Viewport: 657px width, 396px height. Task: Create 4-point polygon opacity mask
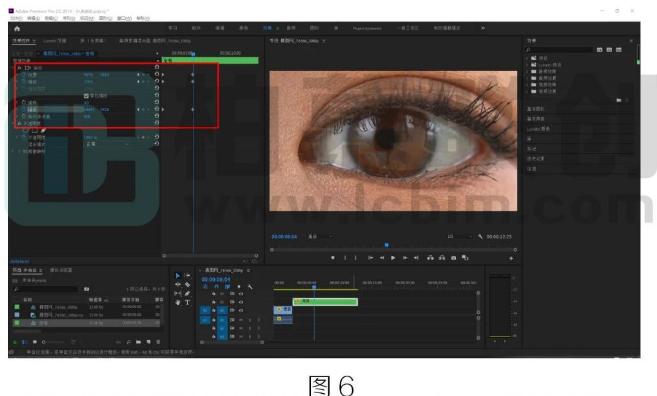point(34,130)
